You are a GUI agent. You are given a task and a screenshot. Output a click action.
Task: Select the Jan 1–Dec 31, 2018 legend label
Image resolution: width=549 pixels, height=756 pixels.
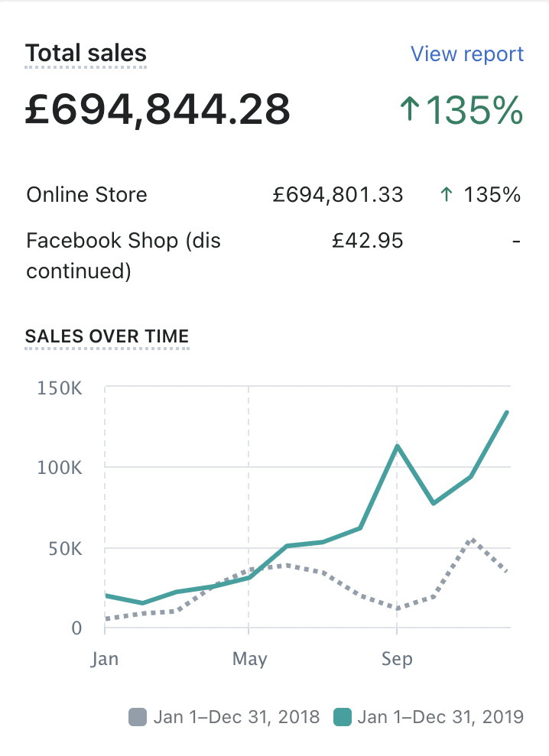(x=236, y=717)
